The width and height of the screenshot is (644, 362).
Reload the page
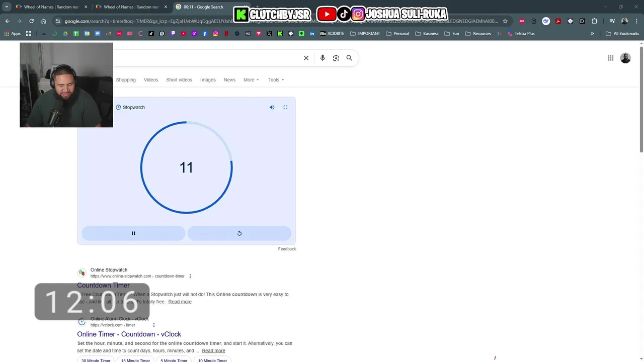(31, 21)
